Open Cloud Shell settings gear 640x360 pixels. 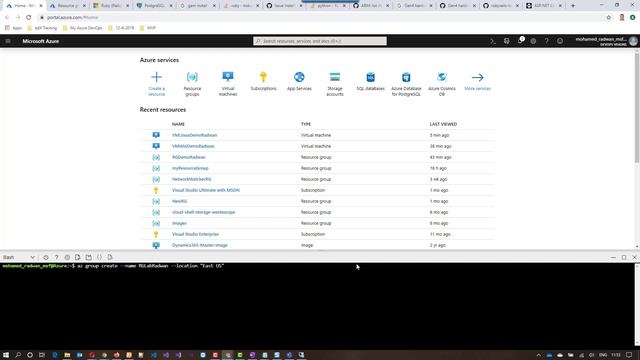click(x=67, y=258)
